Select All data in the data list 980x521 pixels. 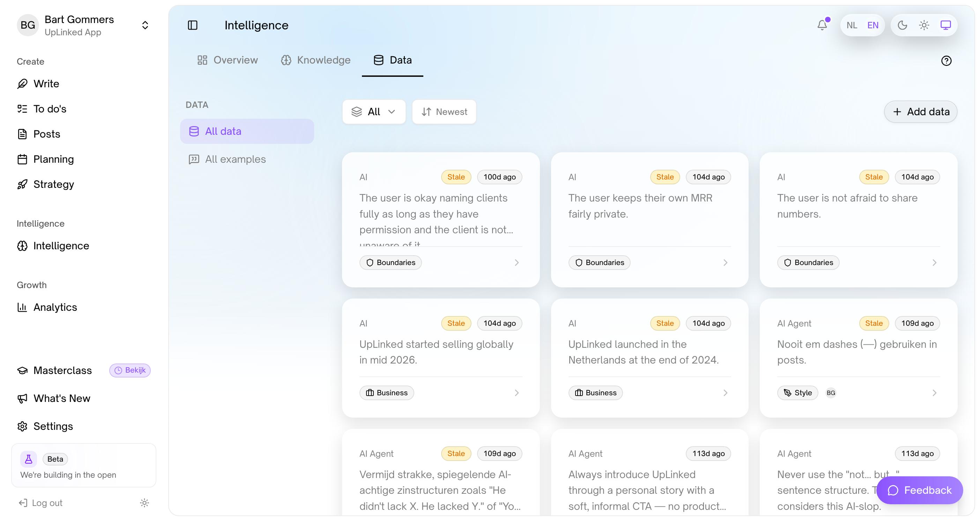tap(247, 131)
